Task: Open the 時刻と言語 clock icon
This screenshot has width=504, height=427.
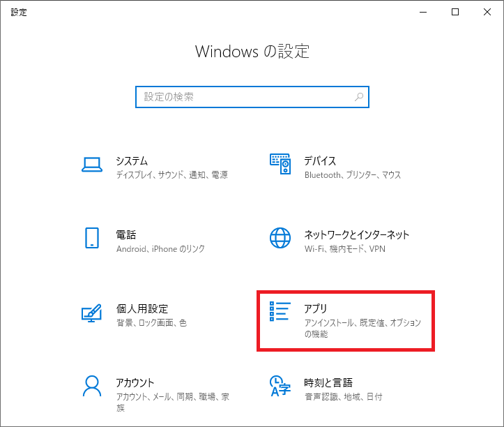Action: [280, 386]
